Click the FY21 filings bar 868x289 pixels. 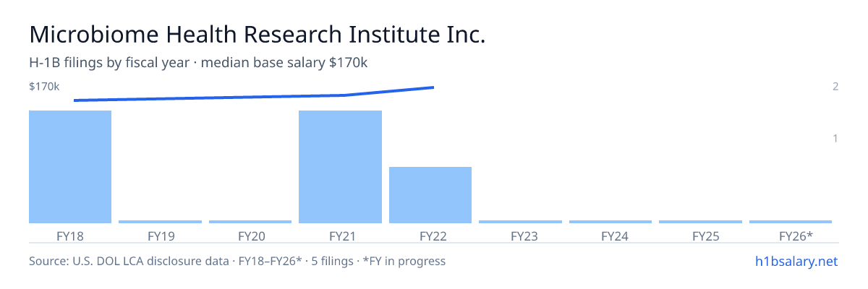[x=340, y=167]
